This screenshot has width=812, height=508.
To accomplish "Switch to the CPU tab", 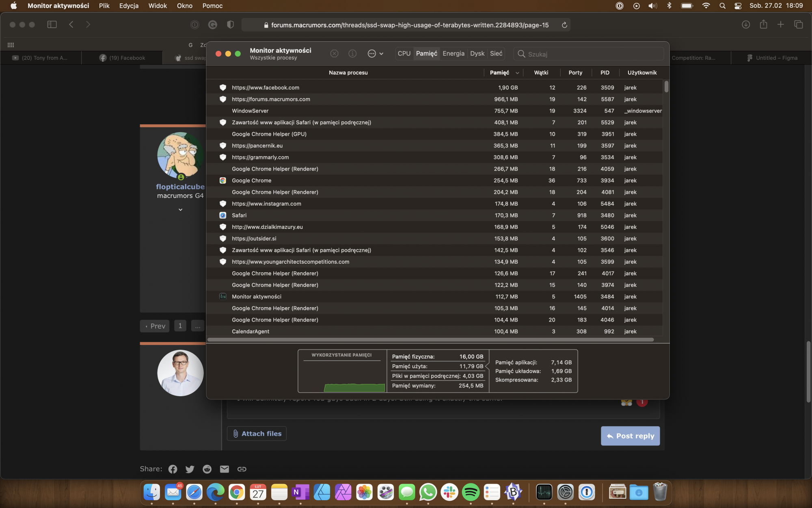I will tap(404, 54).
